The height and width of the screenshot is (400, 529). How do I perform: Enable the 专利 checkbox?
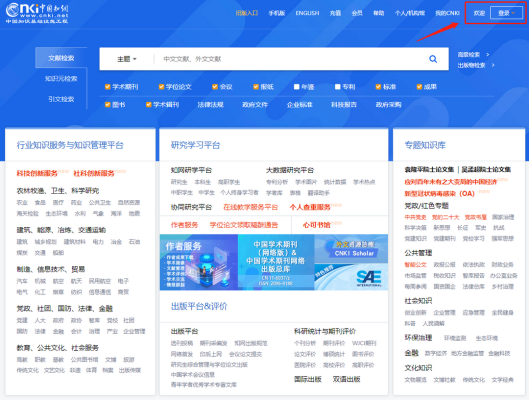point(338,87)
